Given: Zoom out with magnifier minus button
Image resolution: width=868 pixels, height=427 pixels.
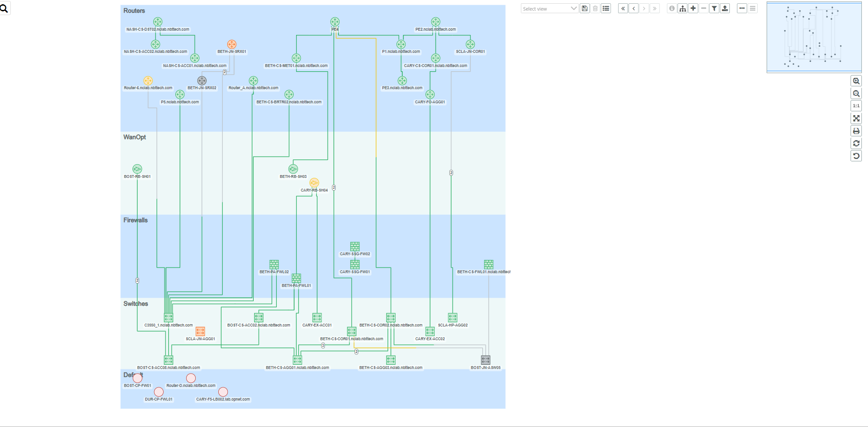Looking at the screenshot, I should click(x=856, y=93).
